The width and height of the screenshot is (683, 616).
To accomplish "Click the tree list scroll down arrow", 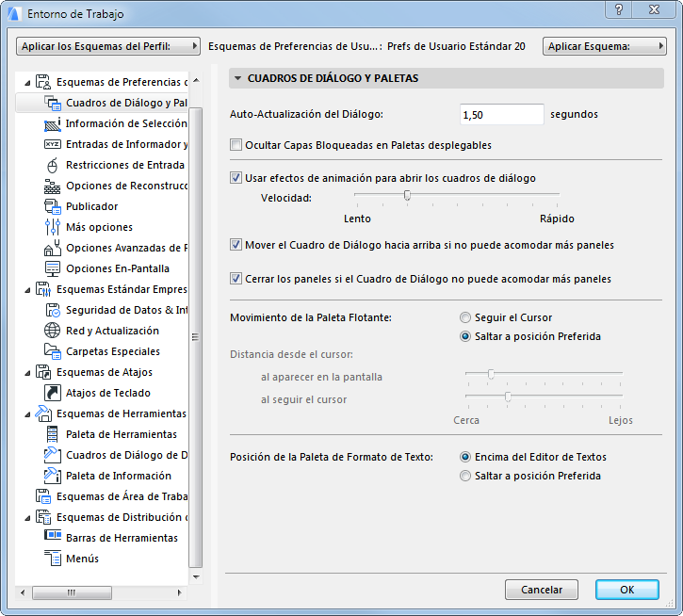I will tap(196, 577).
